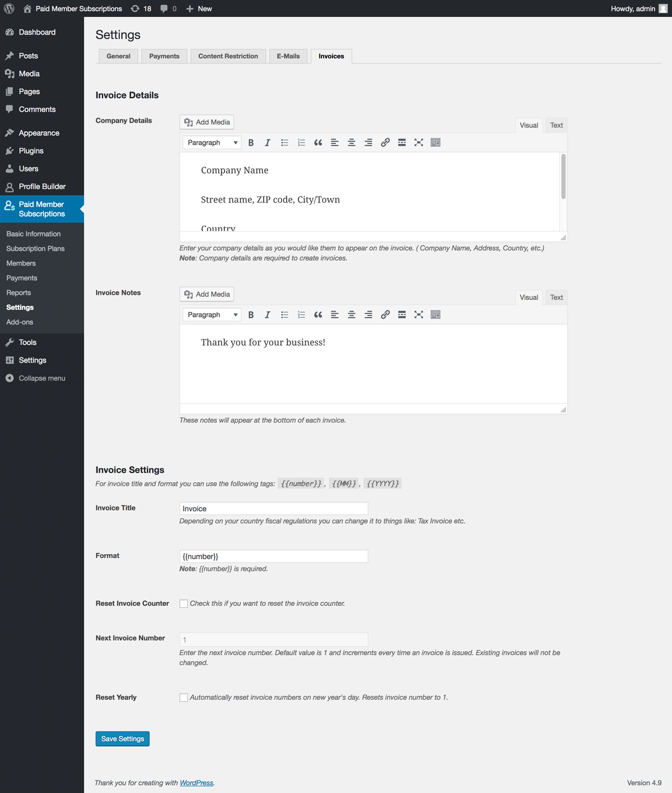The image size is (672, 793).
Task: Align center in Invoice Notes editor
Action: [x=351, y=315]
